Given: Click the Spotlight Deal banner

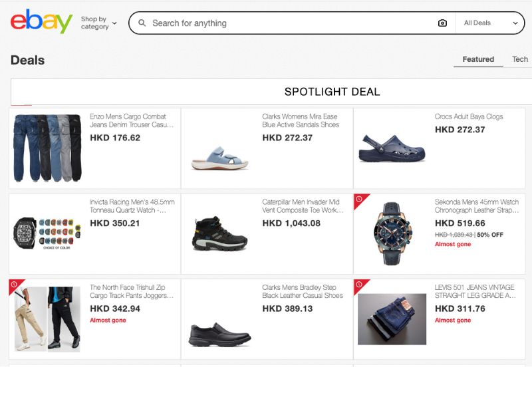Looking at the screenshot, I should [332, 92].
